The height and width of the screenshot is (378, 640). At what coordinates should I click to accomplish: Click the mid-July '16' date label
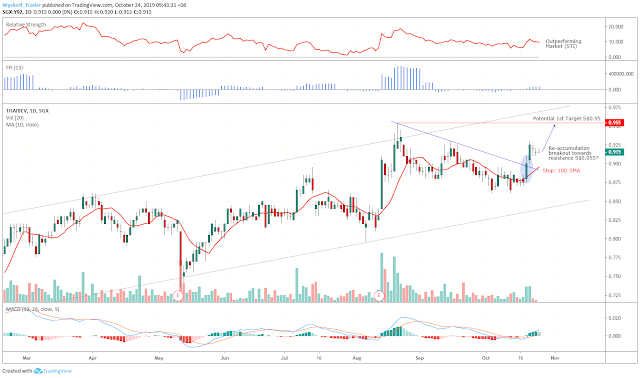pos(319,358)
